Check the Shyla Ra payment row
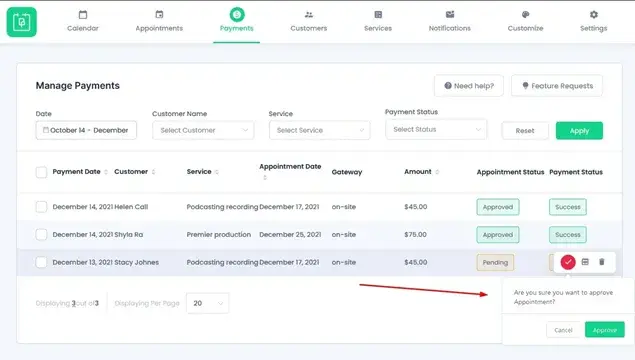Screen dimensions: 635x360 tap(41, 234)
